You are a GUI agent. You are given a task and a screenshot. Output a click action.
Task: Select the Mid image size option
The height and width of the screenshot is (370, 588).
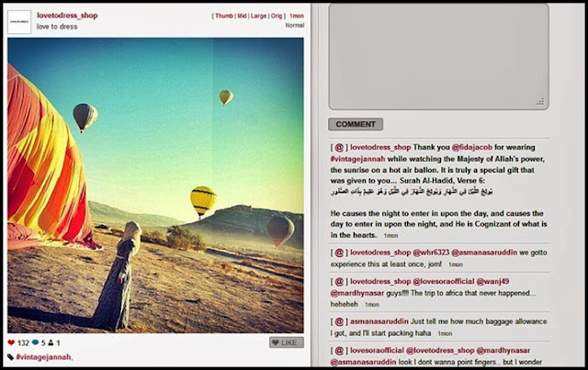point(242,16)
